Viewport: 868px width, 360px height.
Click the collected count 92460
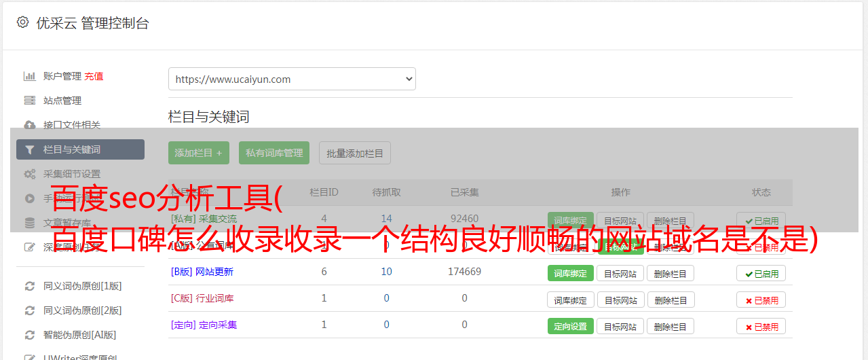click(465, 219)
